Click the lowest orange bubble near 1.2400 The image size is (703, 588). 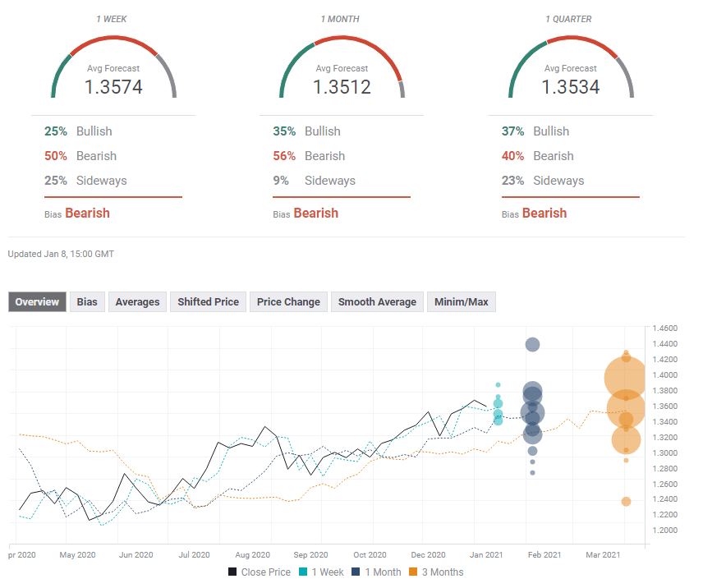pyautogui.click(x=626, y=502)
